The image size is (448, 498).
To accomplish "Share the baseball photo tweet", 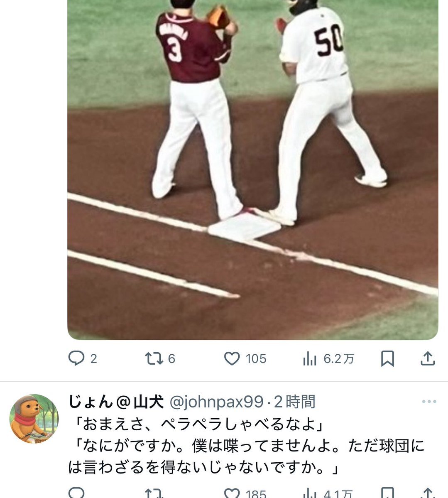I will pos(428,358).
